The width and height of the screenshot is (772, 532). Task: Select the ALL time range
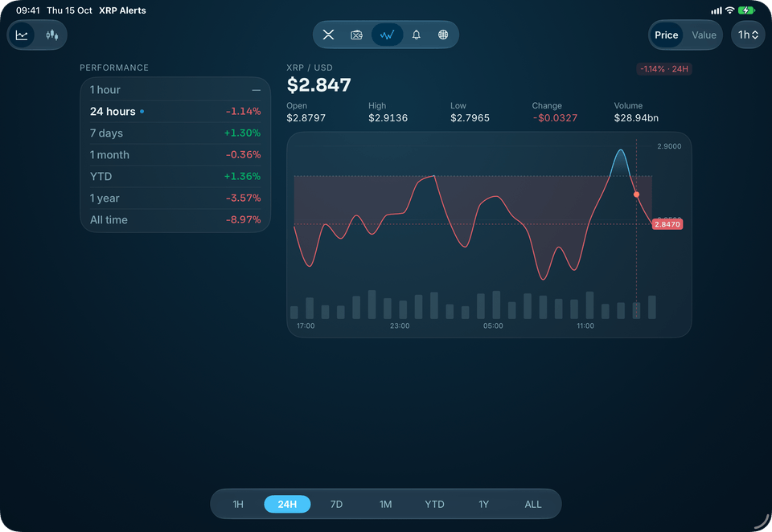click(x=532, y=504)
